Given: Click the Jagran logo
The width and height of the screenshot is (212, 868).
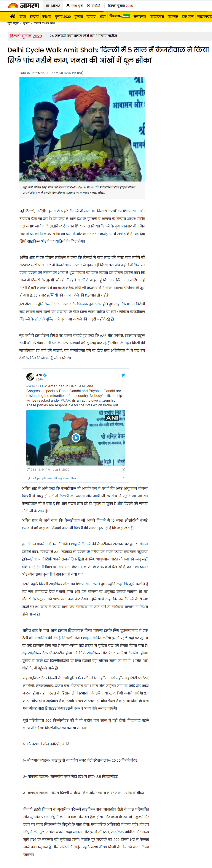Looking at the screenshot, I should (x=24, y=5).
